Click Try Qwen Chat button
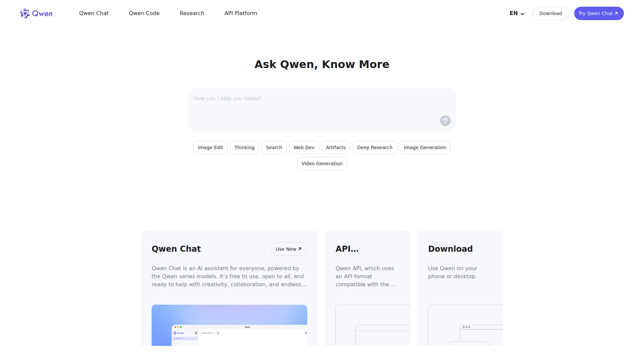Screen dimensions: 644x362 599,13
